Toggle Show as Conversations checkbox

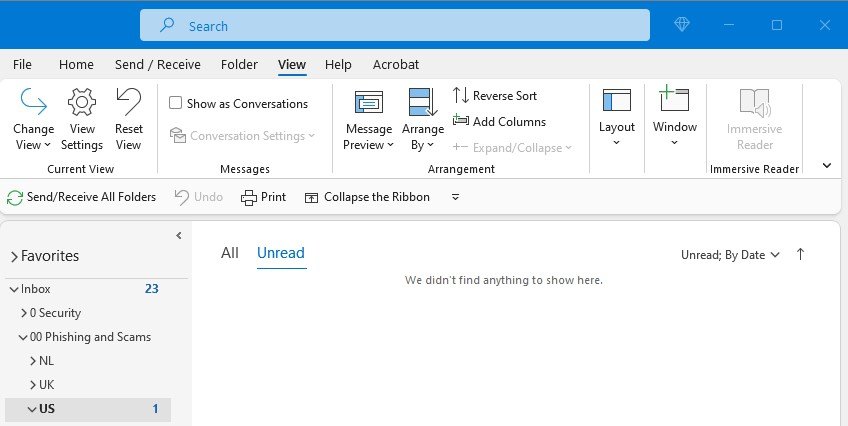point(175,103)
